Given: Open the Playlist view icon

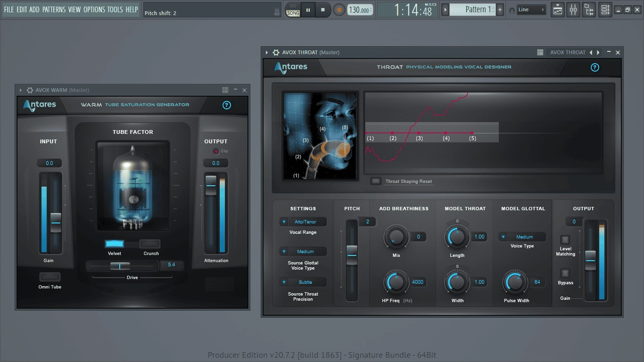Looking at the screenshot, I should click(558, 9).
